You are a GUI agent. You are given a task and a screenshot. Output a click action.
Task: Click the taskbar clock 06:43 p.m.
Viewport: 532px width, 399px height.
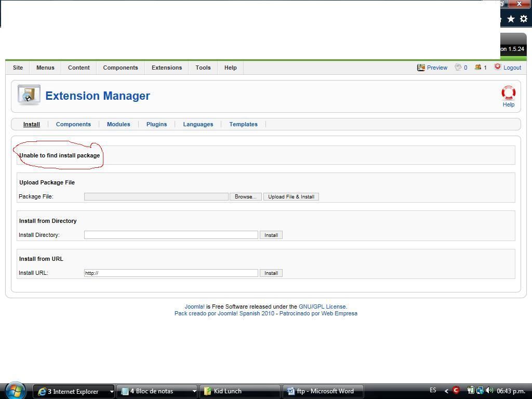511,391
